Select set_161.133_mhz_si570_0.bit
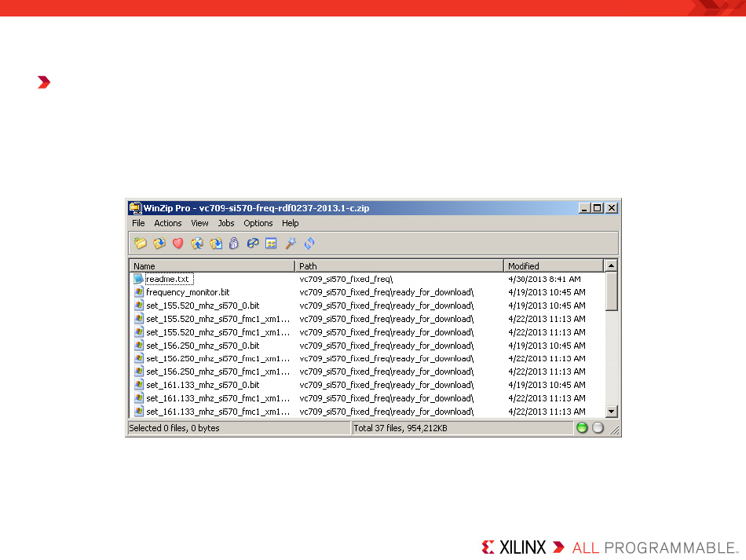 click(x=203, y=385)
